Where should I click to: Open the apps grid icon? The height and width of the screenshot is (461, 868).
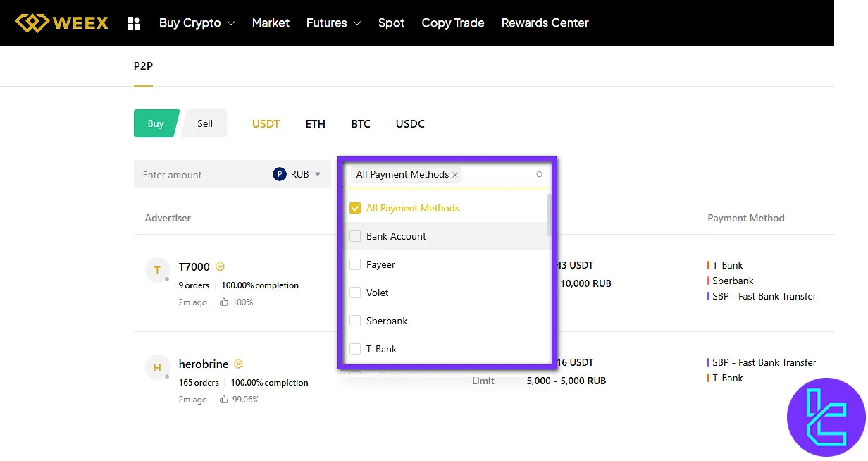click(x=134, y=23)
